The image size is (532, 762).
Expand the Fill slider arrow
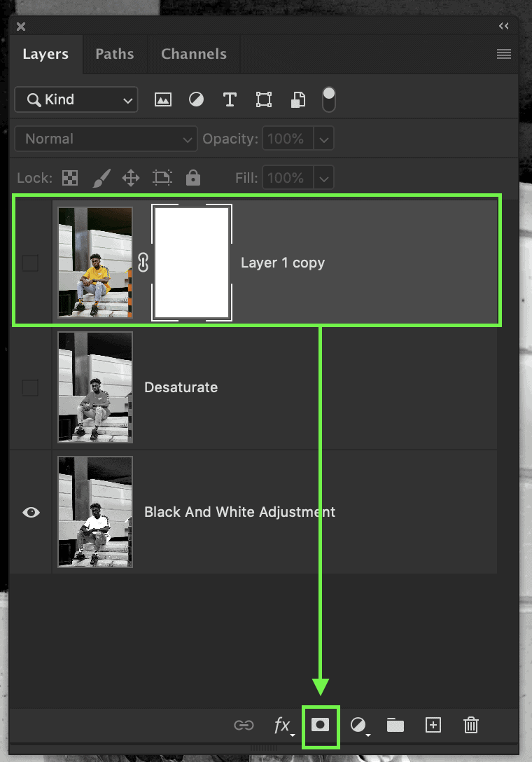point(323,179)
